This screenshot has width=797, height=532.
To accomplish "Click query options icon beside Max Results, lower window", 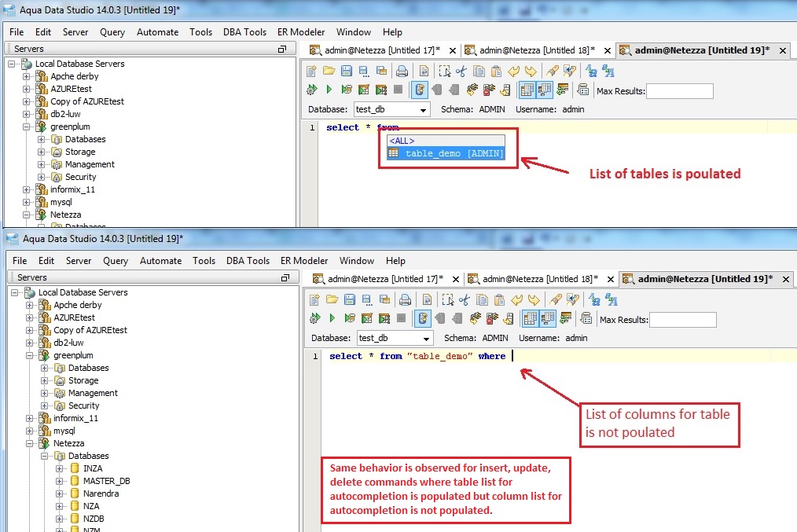I will coord(586,318).
